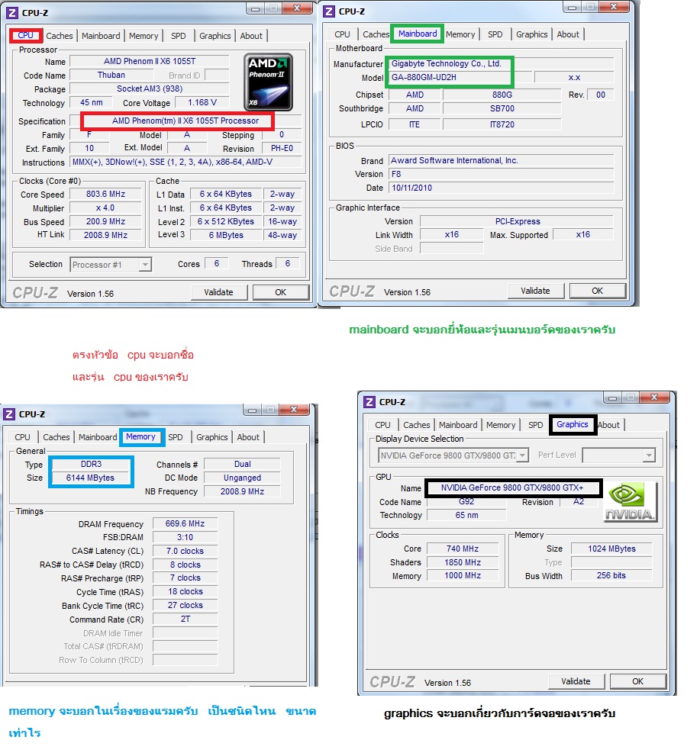700x753 pixels.
Task: Close the Graphics CPU-Z window
Action: (654, 397)
